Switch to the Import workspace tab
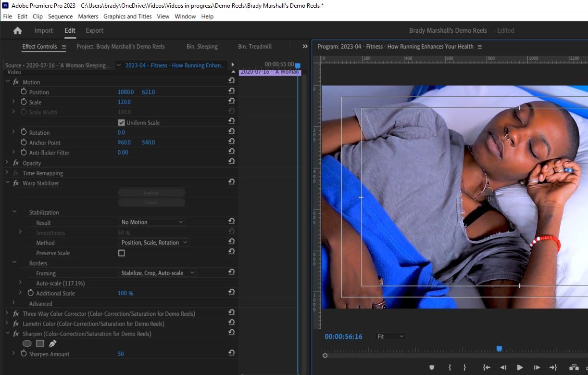This screenshot has height=375, width=588. 44,30
